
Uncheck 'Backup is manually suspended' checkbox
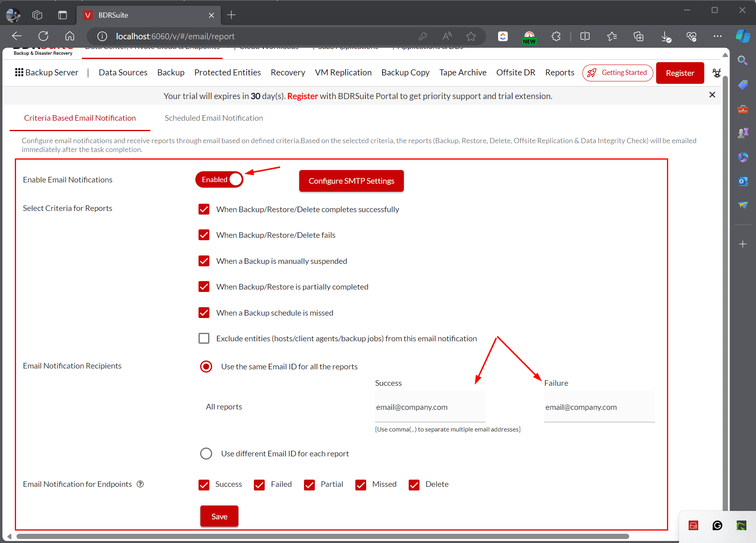click(204, 261)
